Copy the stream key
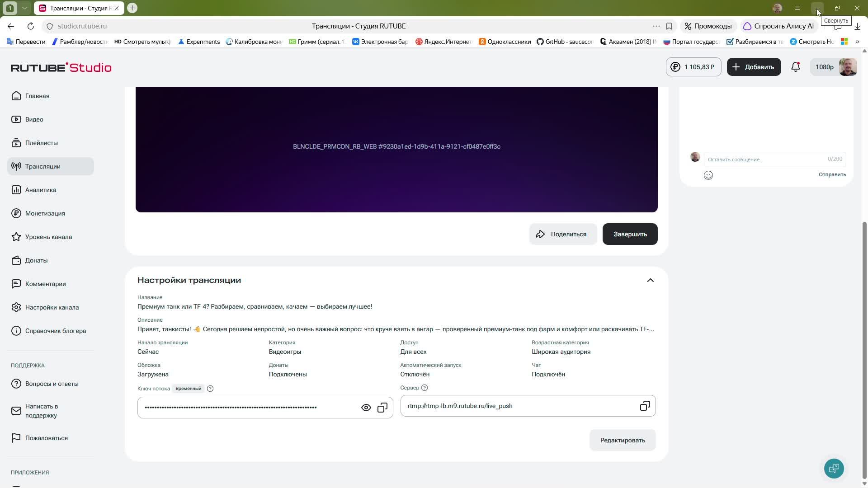Image resolution: width=868 pixels, height=488 pixels. point(382,408)
